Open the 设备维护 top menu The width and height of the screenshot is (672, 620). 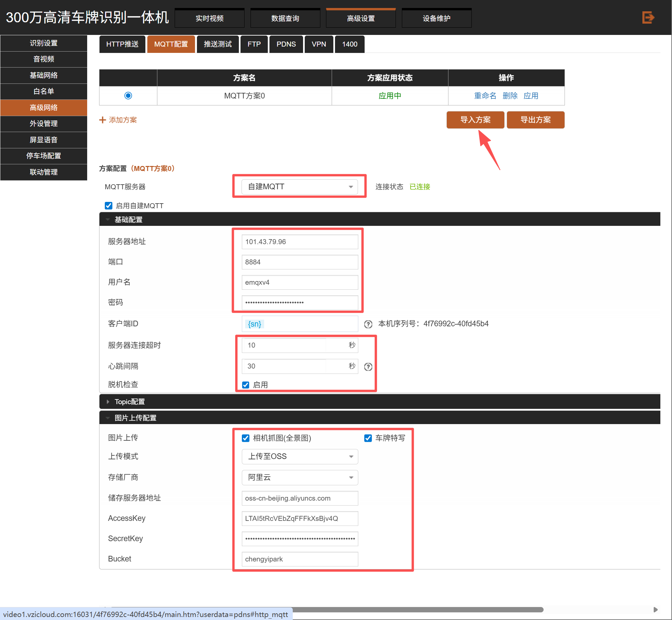tap(436, 18)
